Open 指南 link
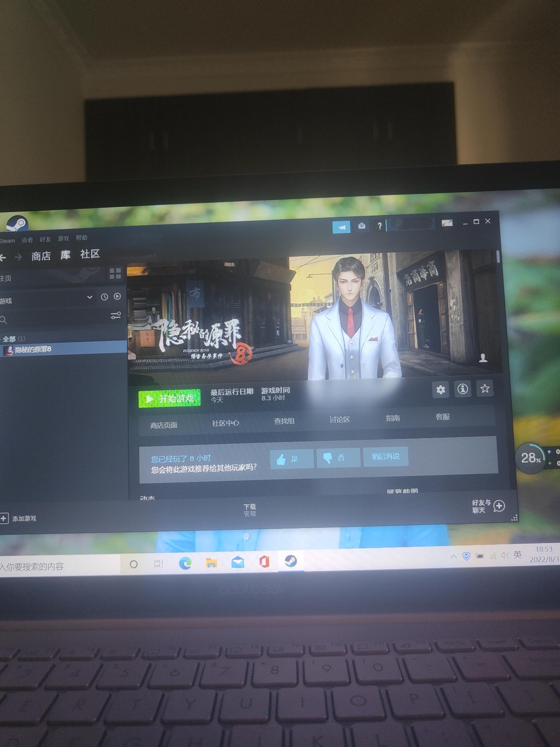The height and width of the screenshot is (747, 560). click(x=393, y=418)
